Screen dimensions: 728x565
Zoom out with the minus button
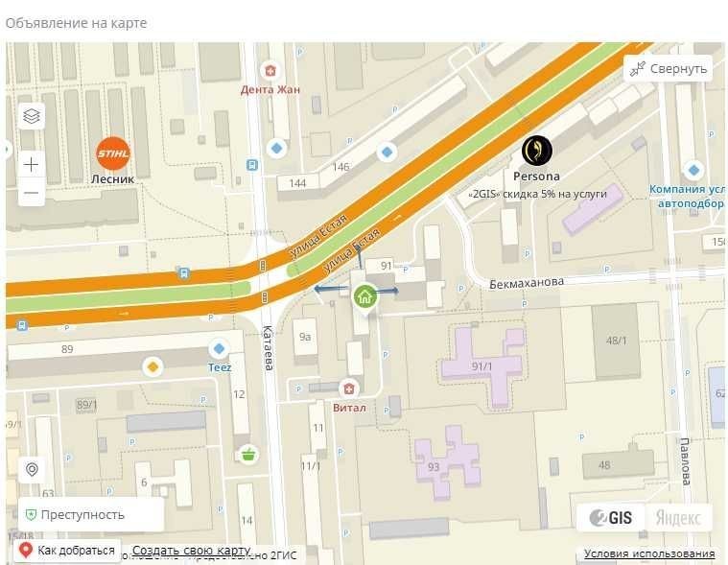click(x=31, y=192)
